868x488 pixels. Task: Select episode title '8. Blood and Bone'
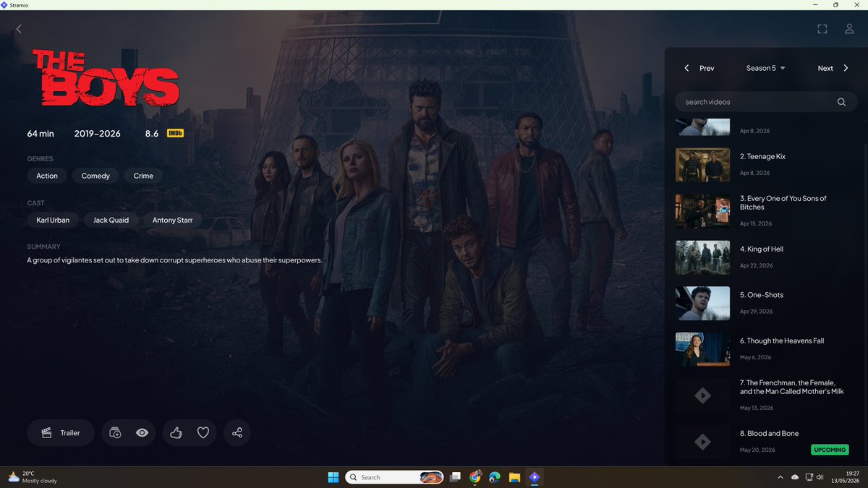(770, 433)
